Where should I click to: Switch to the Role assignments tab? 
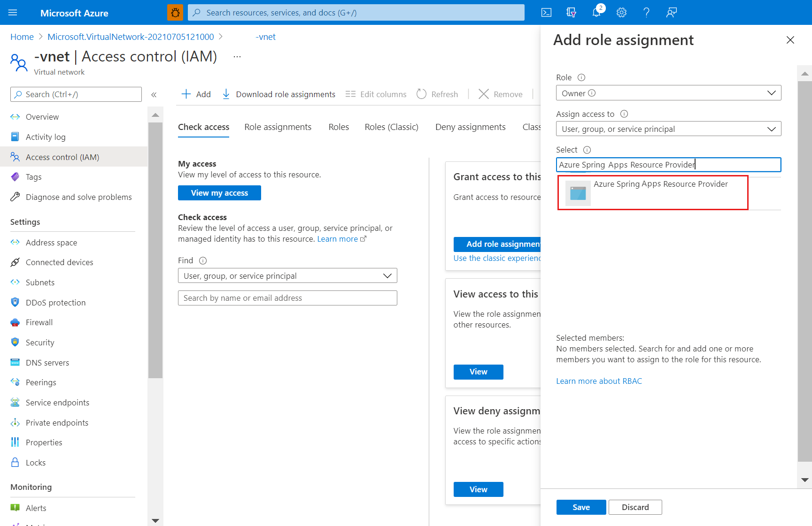(x=278, y=127)
